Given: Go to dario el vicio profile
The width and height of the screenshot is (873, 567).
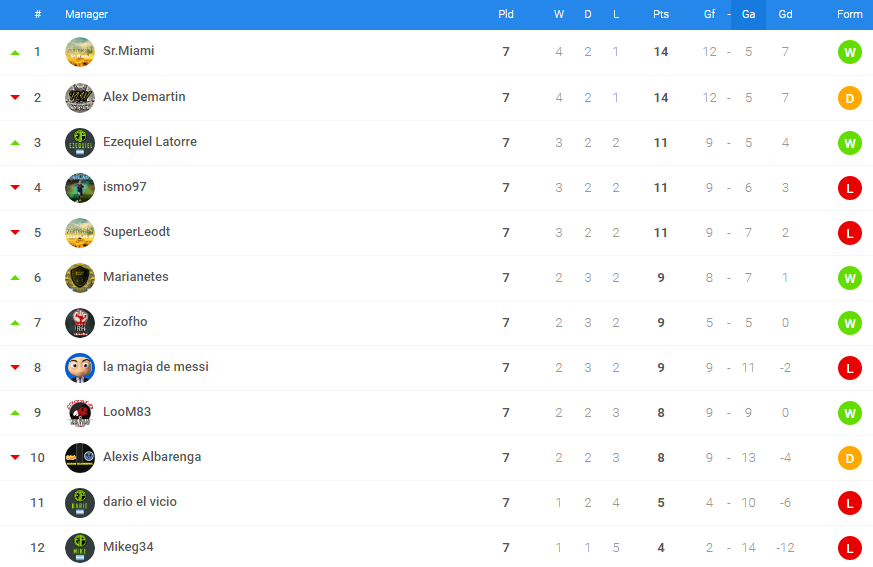Looking at the screenshot, I should click(x=140, y=502).
